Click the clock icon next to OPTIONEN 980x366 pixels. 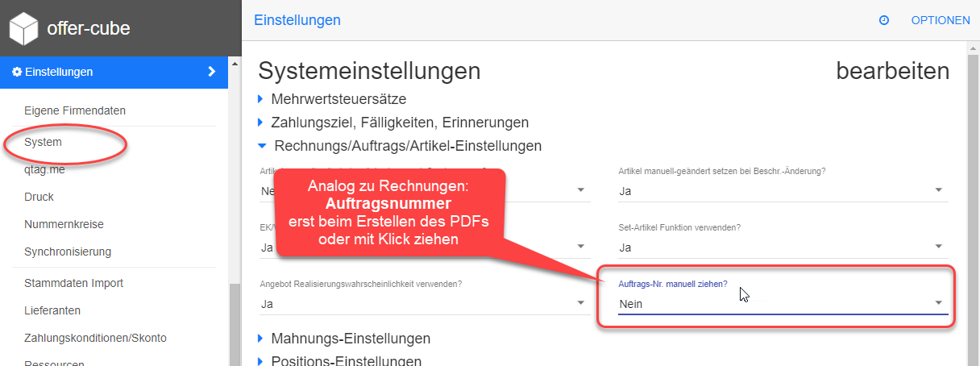pos(883,20)
